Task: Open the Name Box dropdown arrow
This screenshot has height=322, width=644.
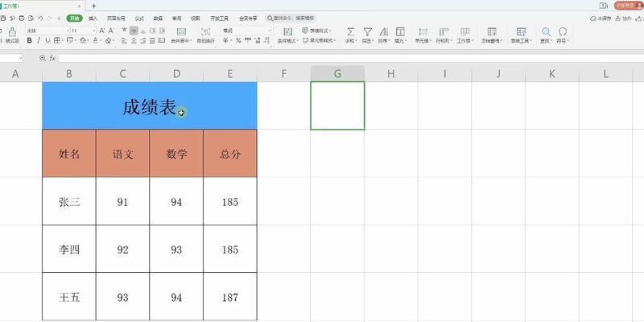Action: pyautogui.click(x=21, y=58)
